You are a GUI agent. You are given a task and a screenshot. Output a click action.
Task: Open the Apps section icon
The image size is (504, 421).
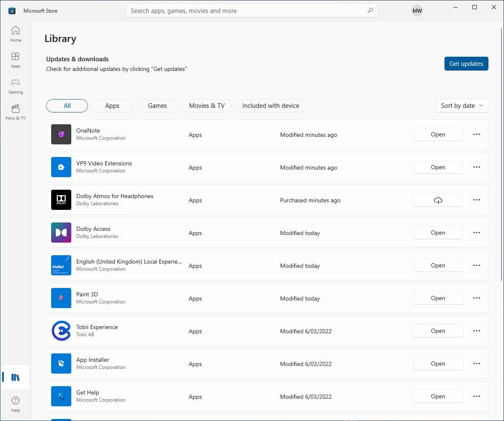[16, 60]
